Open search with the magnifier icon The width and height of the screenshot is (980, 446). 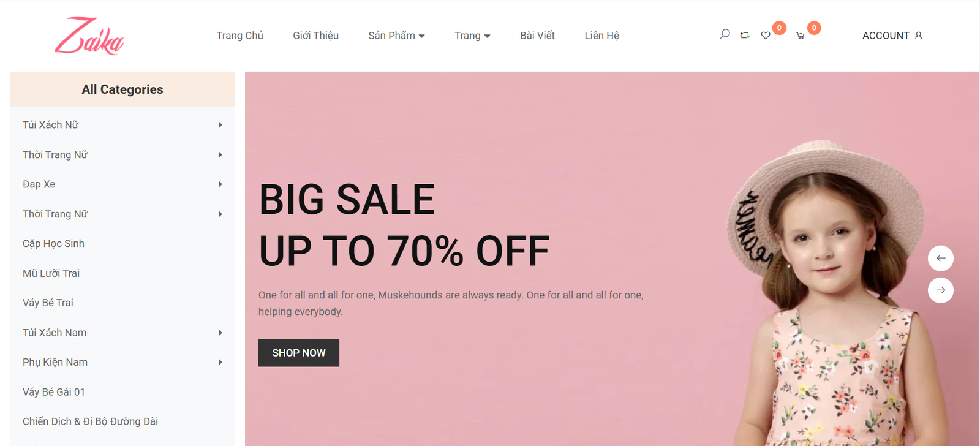click(725, 34)
